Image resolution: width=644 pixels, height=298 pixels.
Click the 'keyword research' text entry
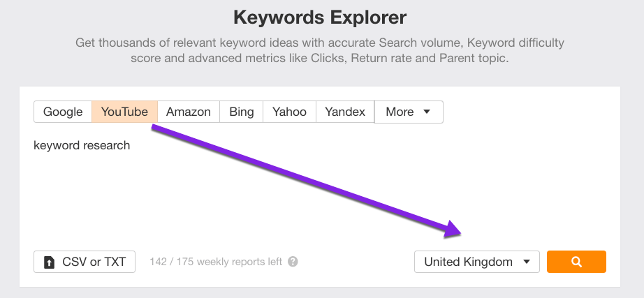(82, 146)
